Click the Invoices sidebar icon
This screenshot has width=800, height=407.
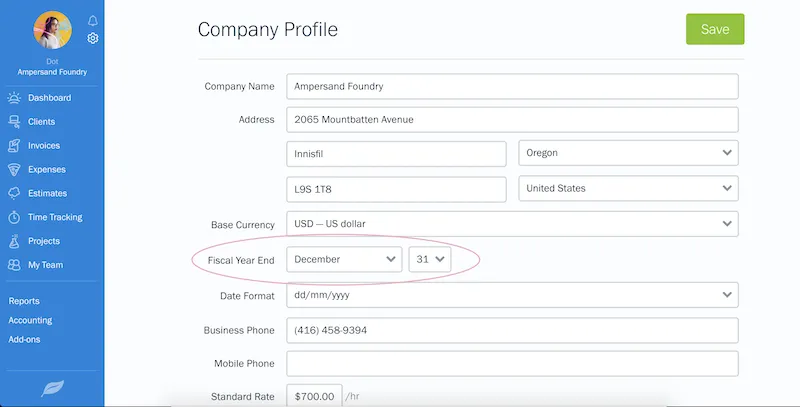tap(14, 146)
